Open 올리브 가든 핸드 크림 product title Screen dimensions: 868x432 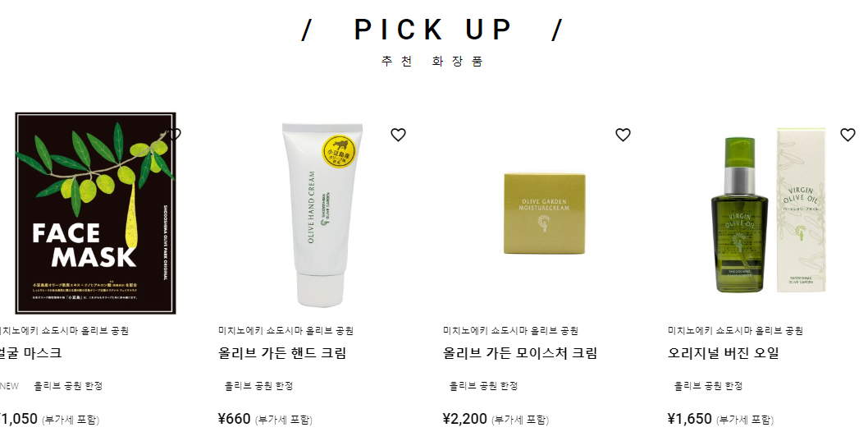click(282, 353)
